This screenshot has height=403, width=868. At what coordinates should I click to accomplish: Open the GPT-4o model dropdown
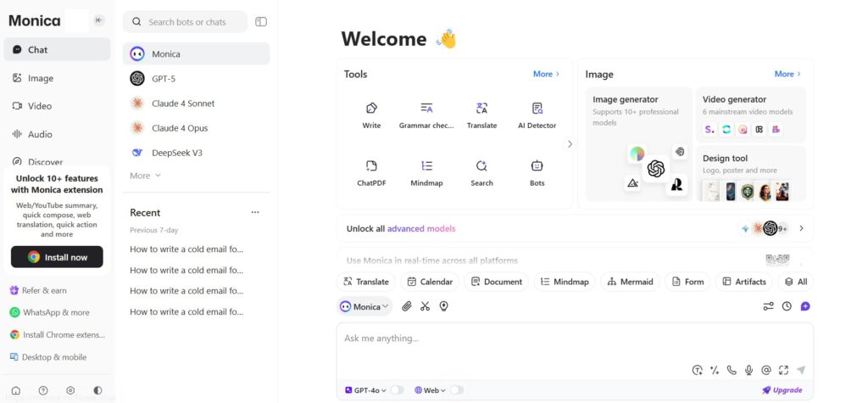click(365, 390)
